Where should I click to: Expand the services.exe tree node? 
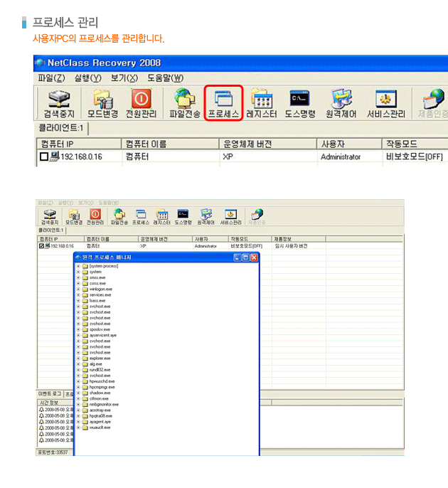click(78, 295)
